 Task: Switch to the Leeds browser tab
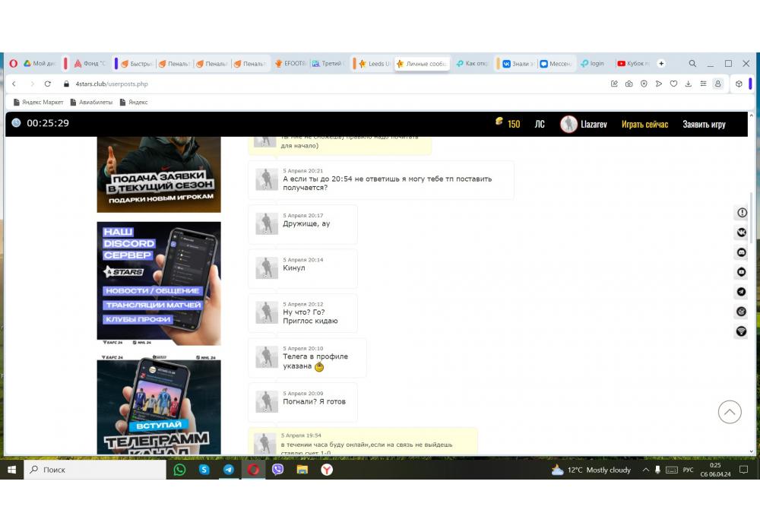374,64
